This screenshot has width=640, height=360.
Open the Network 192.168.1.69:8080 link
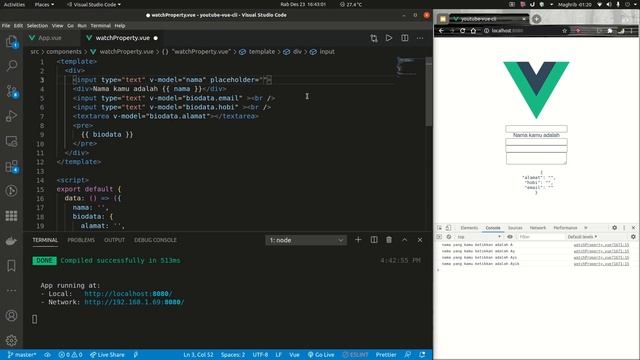[x=134, y=302]
